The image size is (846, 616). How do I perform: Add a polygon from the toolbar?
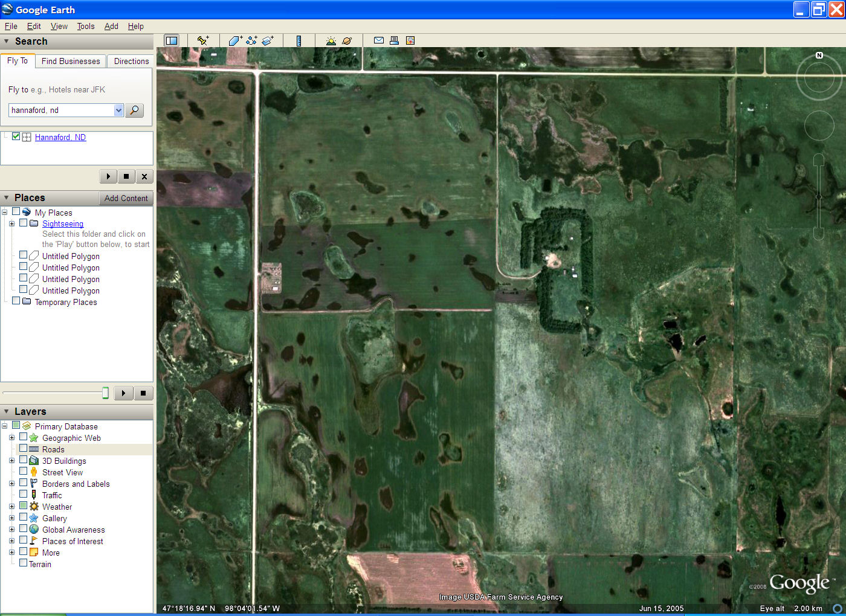coord(235,40)
